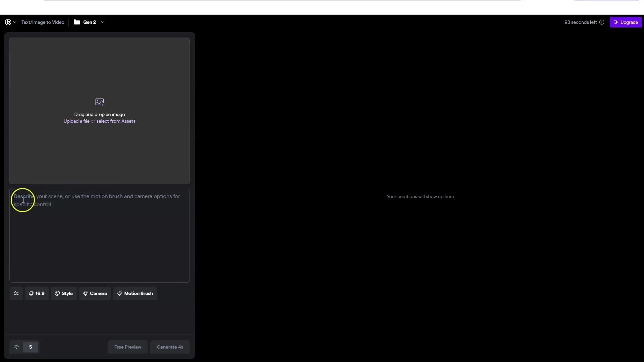Click the bottom-left settings sliders icon

click(16, 293)
